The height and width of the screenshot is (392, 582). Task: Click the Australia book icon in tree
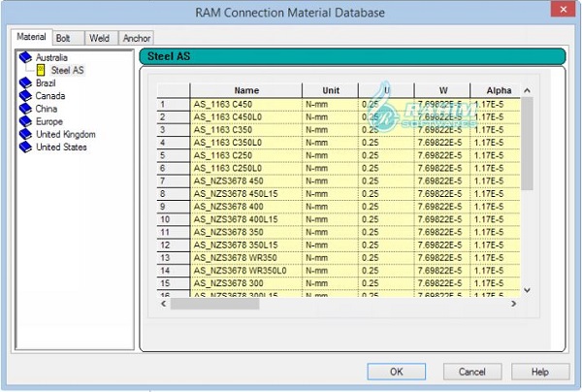coord(26,58)
